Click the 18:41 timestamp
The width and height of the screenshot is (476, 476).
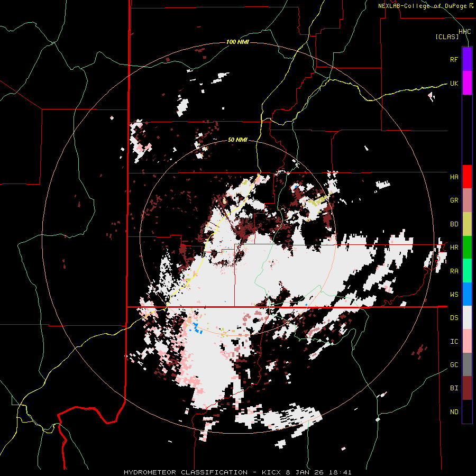pyautogui.click(x=340, y=472)
